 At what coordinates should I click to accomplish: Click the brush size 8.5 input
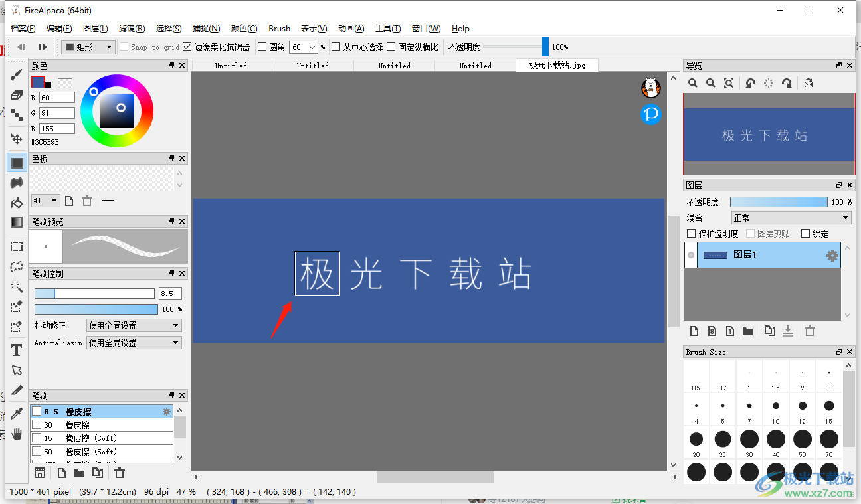[x=170, y=294]
